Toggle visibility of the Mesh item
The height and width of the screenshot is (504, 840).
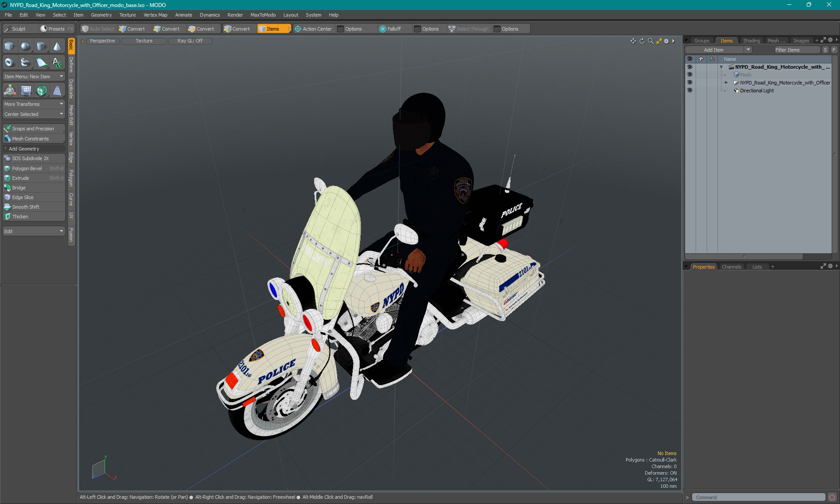689,75
